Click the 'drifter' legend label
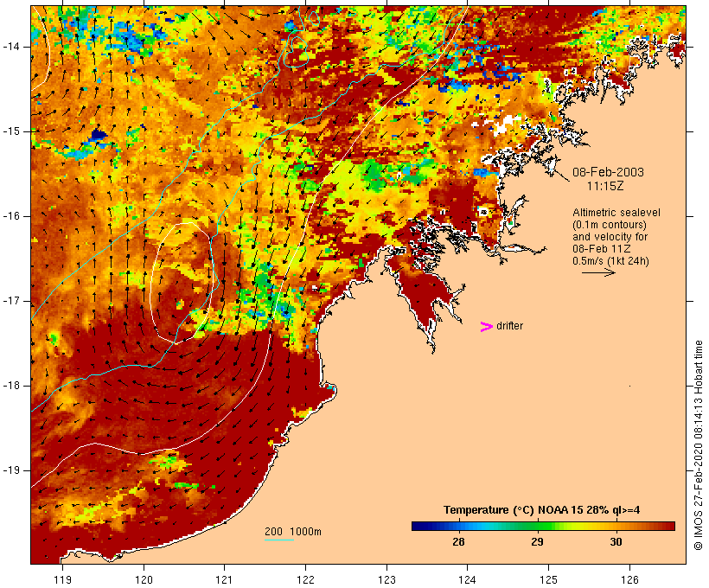The image size is (709, 588). tap(509, 326)
